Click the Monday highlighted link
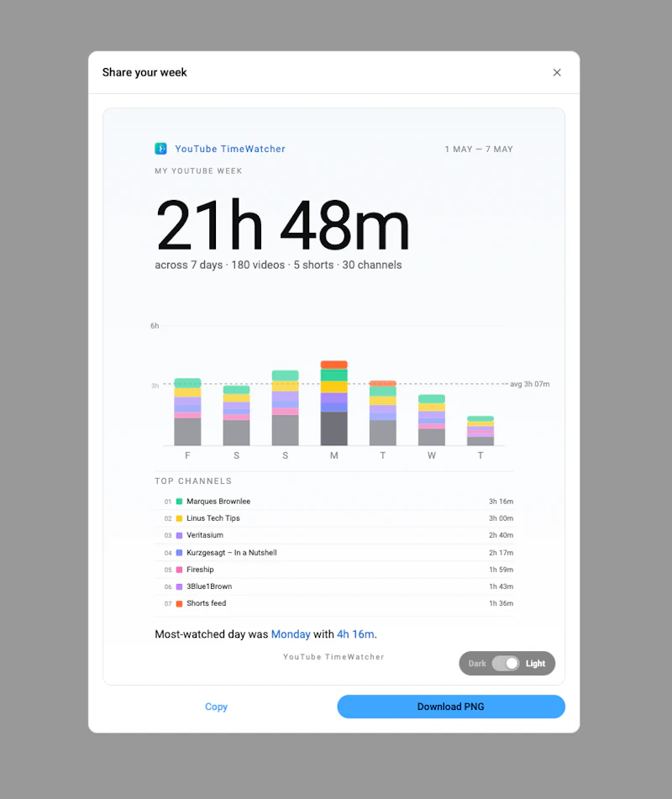The image size is (672, 799). 291,634
